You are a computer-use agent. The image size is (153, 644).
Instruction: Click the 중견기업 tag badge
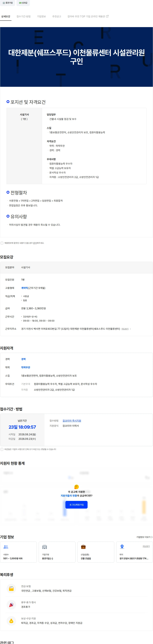point(7,3)
